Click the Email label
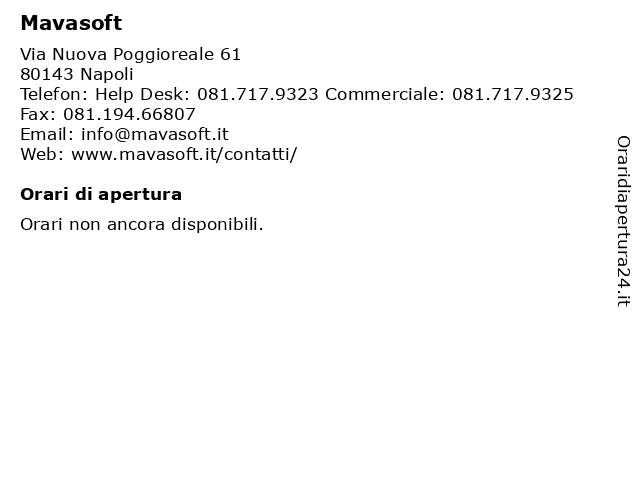This screenshot has width=640, height=480. tap(47, 134)
